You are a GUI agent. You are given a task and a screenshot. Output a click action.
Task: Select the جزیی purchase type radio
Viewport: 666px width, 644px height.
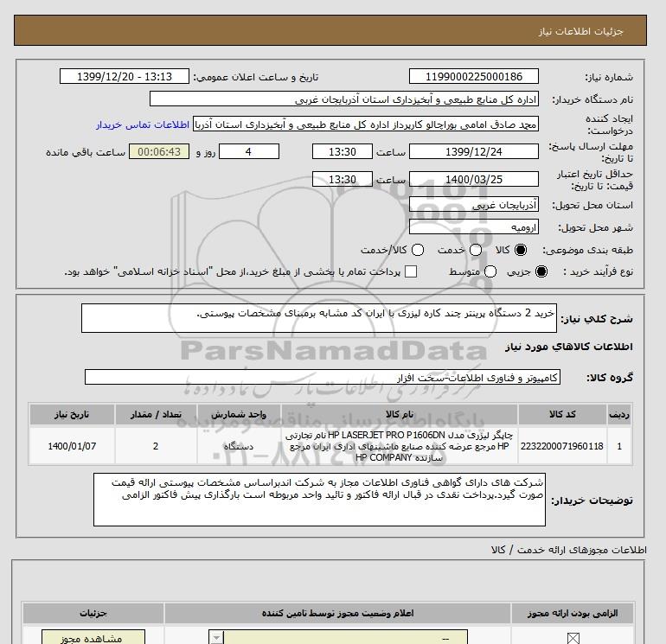click(x=541, y=271)
